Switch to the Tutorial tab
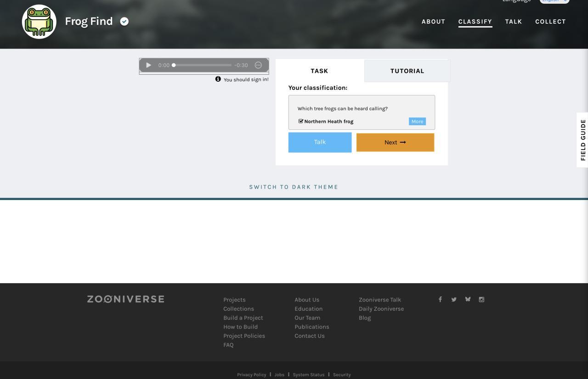 407,71
